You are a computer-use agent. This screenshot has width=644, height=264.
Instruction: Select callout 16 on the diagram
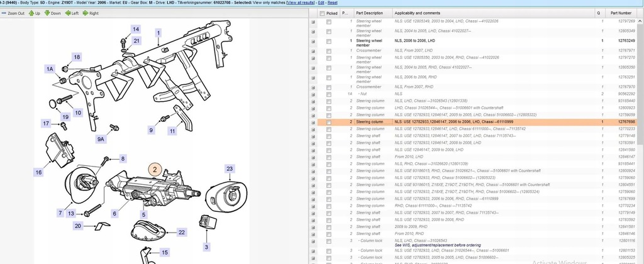click(38, 172)
